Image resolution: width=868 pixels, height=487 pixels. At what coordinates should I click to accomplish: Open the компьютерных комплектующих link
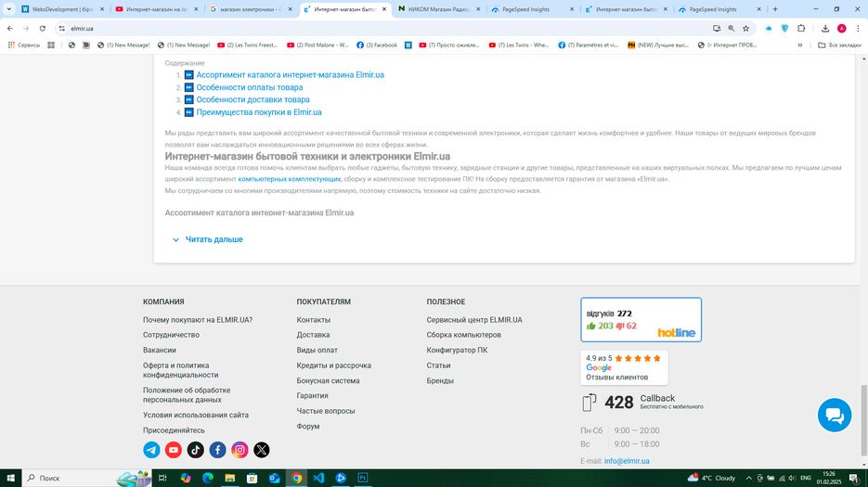pos(290,179)
